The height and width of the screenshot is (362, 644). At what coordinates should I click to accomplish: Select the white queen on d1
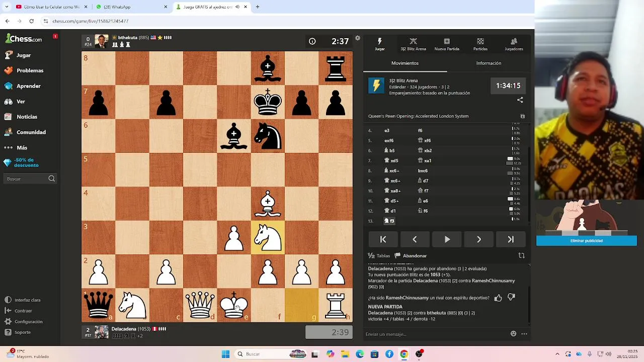[x=200, y=305]
